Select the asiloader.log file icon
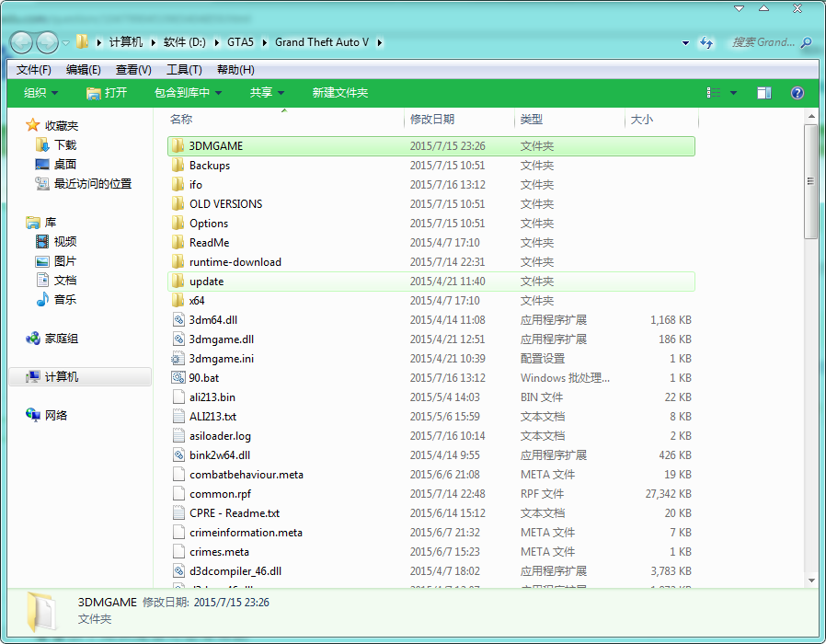This screenshot has height=644, width=826. pos(178,436)
